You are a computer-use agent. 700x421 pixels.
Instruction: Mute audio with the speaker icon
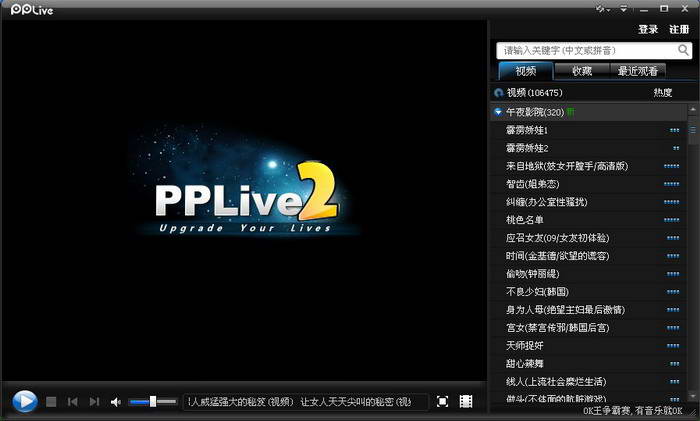click(116, 402)
